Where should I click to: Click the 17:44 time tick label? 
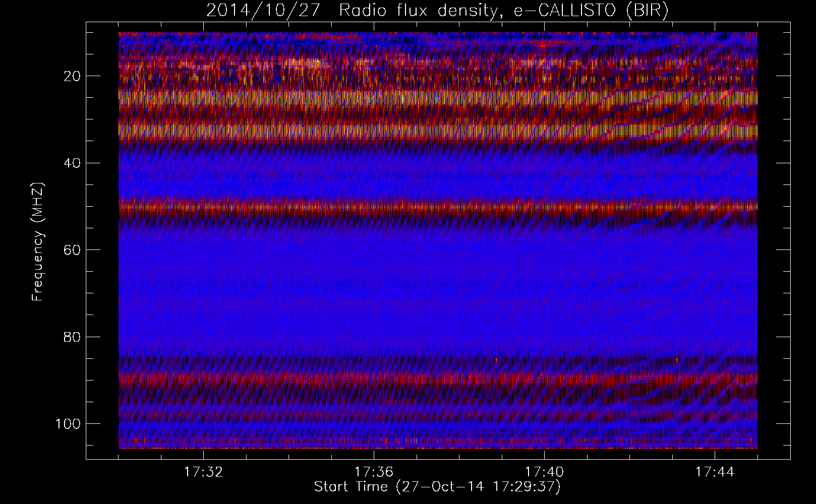point(715,473)
